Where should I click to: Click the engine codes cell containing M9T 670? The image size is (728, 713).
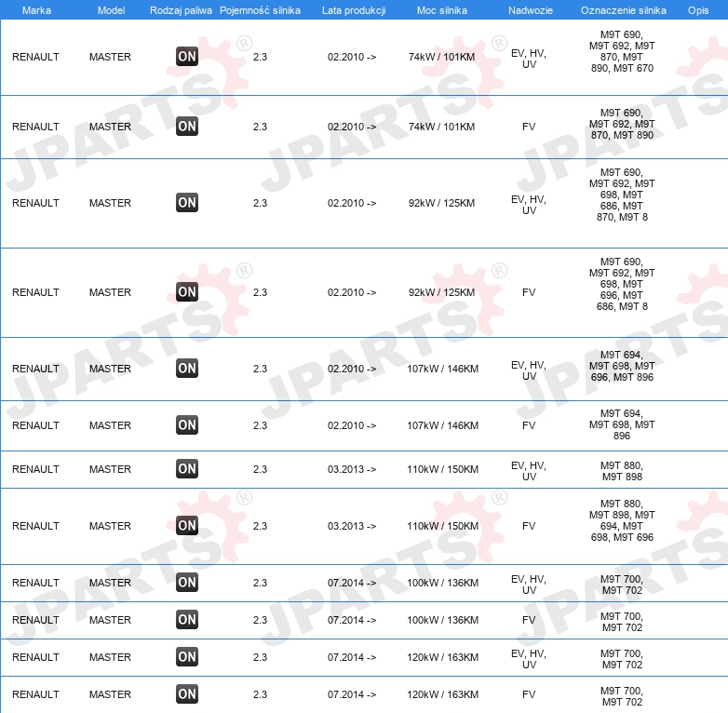(x=622, y=51)
